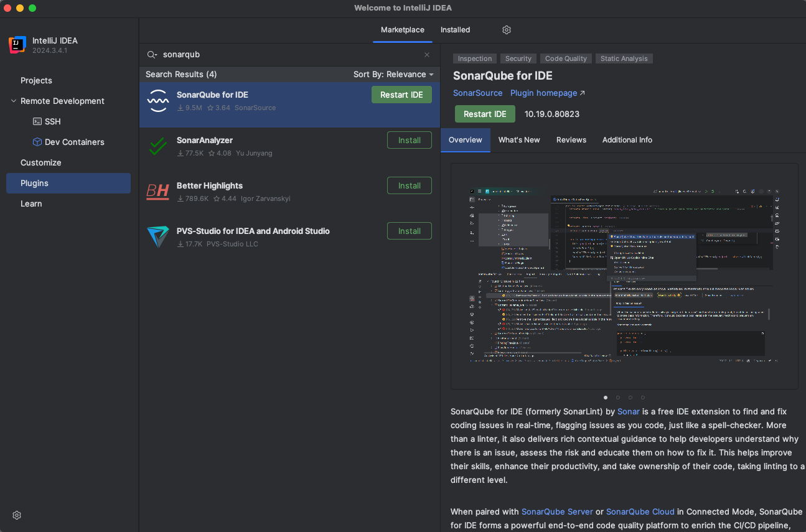Open the Reviews tab
The width and height of the screenshot is (806, 532).
571,140
